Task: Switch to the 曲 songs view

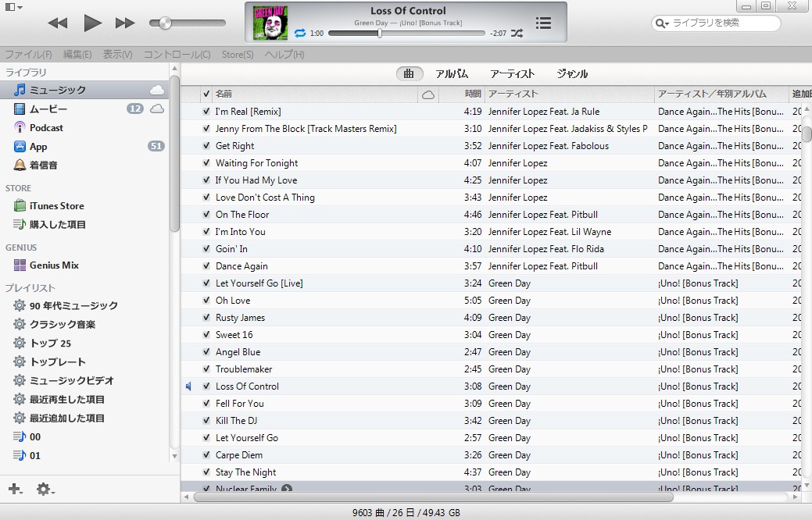Action: pyautogui.click(x=410, y=74)
